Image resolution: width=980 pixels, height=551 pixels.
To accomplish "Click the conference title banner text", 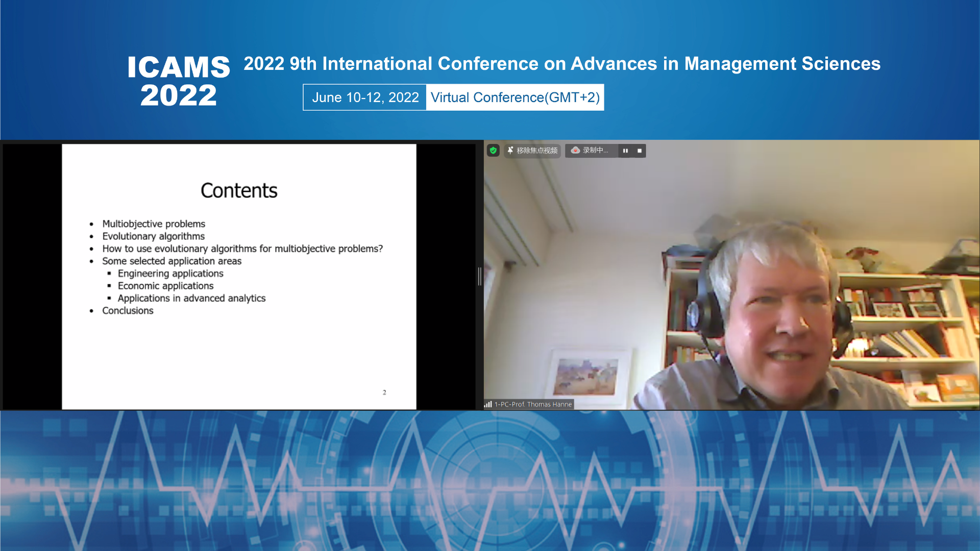I will (x=562, y=64).
